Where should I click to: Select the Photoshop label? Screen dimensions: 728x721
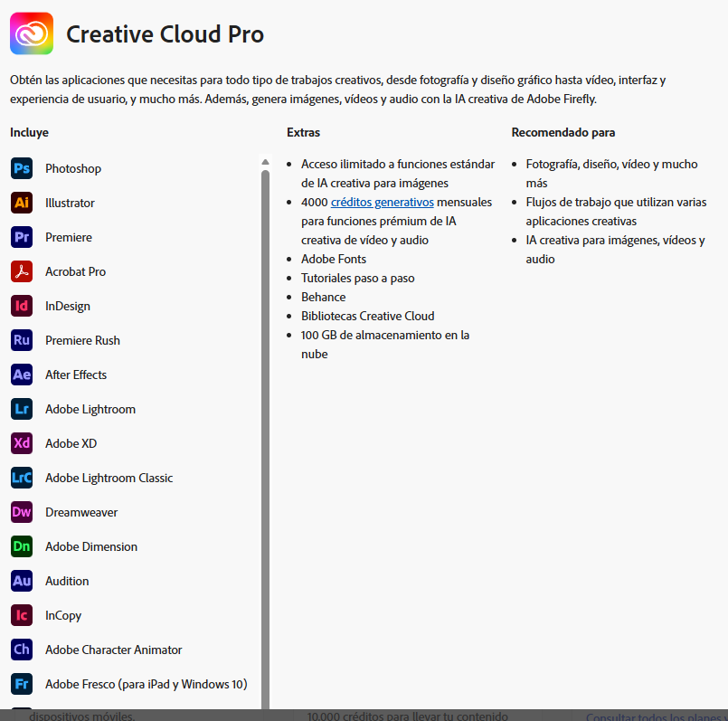click(73, 168)
